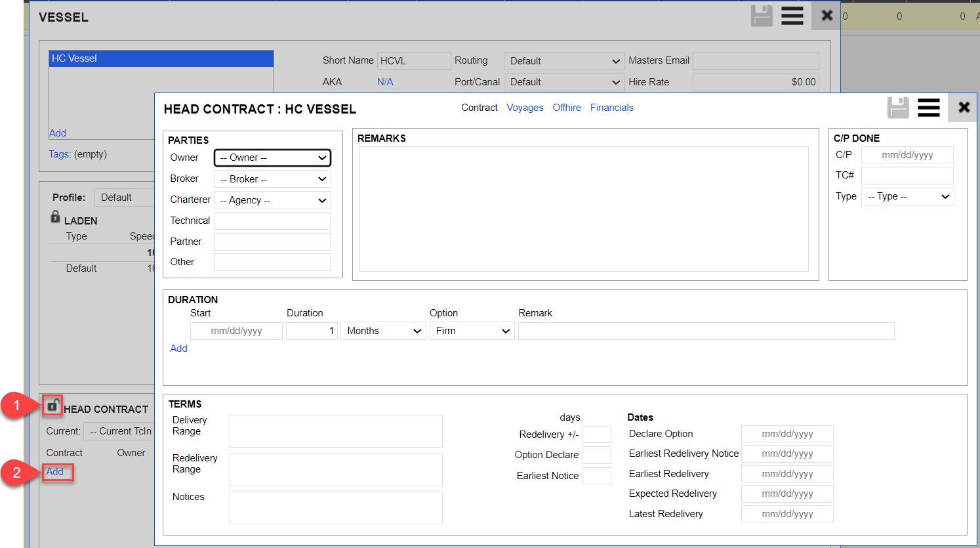Image resolution: width=980 pixels, height=548 pixels.
Task: Expand the Owner dropdown under Parties
Action: (272, 158)
